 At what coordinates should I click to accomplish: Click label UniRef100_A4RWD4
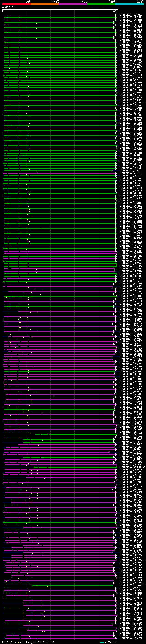(131, 37)
